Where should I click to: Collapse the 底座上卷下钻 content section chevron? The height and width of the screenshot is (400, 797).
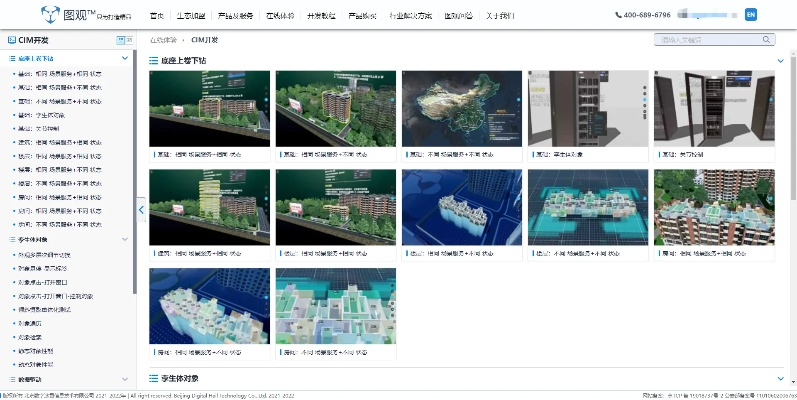tap(780, 61)
